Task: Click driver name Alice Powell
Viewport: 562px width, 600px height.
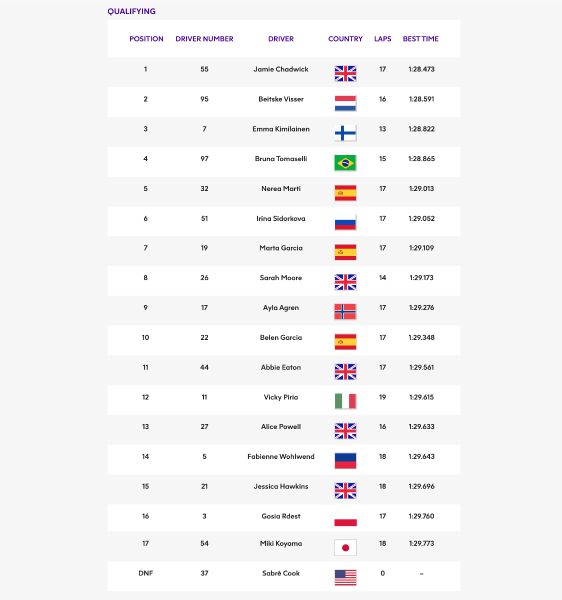Action: 281,427
